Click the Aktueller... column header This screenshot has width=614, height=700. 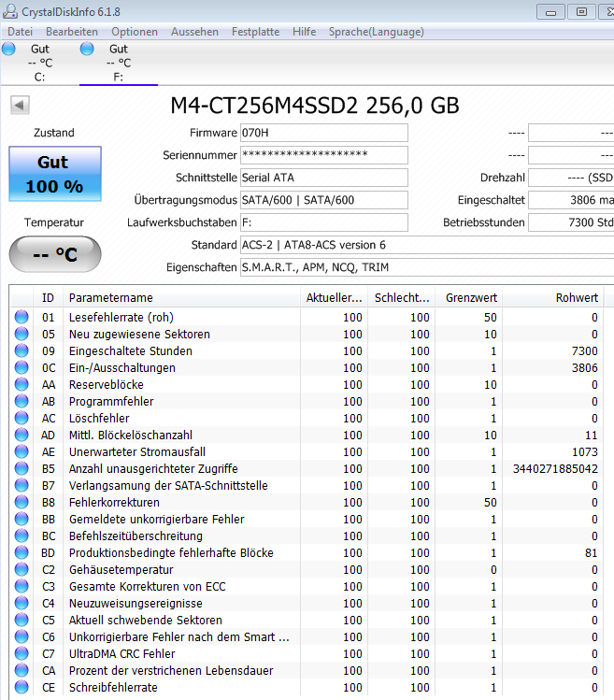click(x=334, y=298)
